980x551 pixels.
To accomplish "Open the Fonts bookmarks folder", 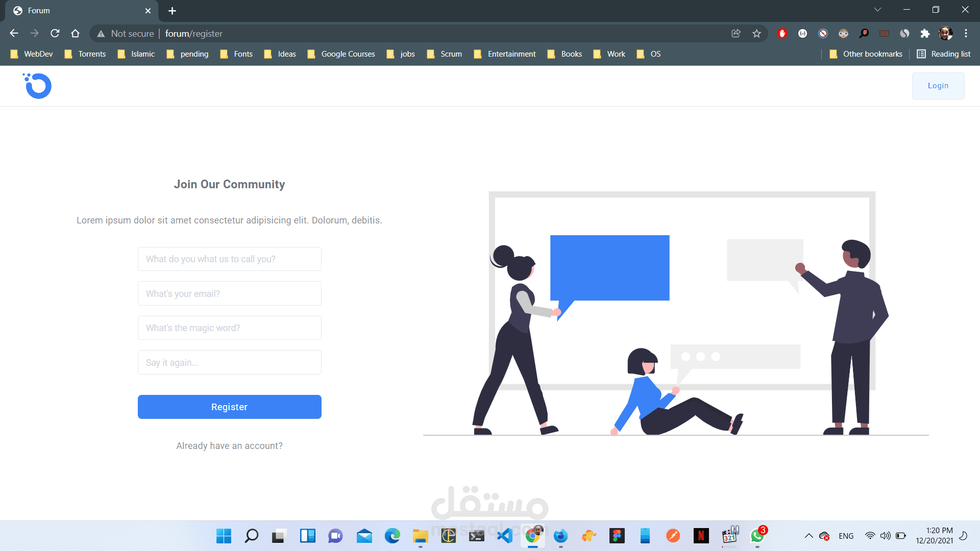I will (236, 54).
